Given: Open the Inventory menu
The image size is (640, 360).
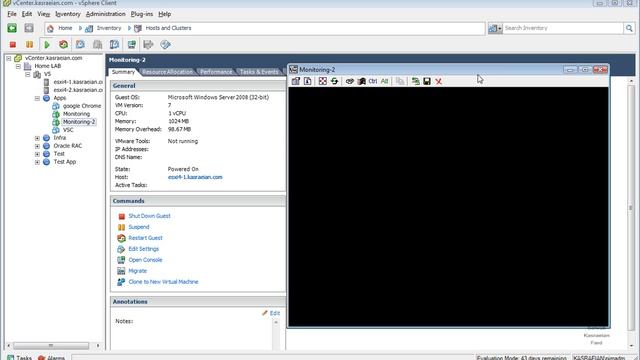Looking at the screenshot, I should (x=68, y=14).
